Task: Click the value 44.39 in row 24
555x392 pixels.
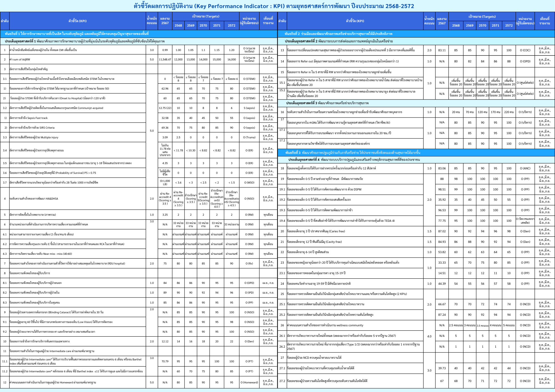Action: coord(442,284)
